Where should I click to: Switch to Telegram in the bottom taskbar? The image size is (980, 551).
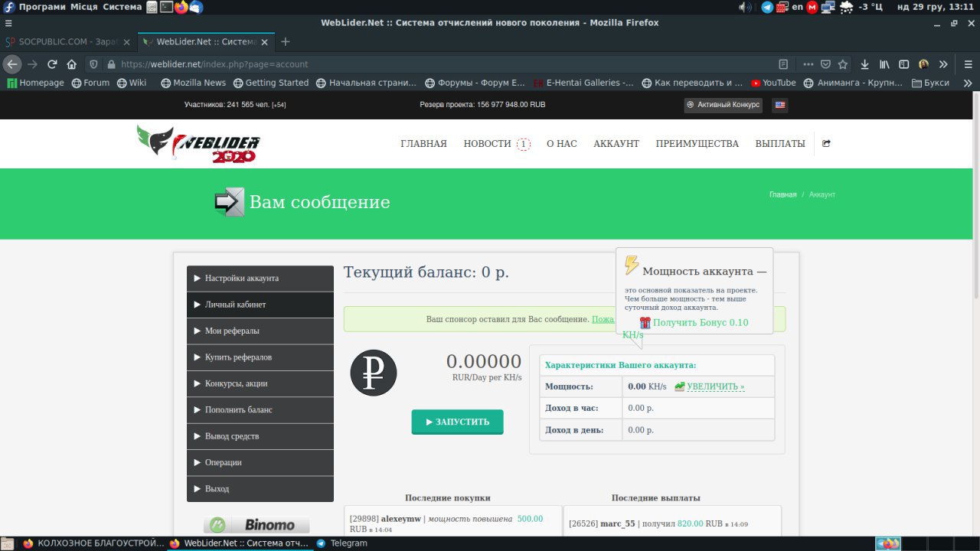pyautogui.click(x=342, y=543)
